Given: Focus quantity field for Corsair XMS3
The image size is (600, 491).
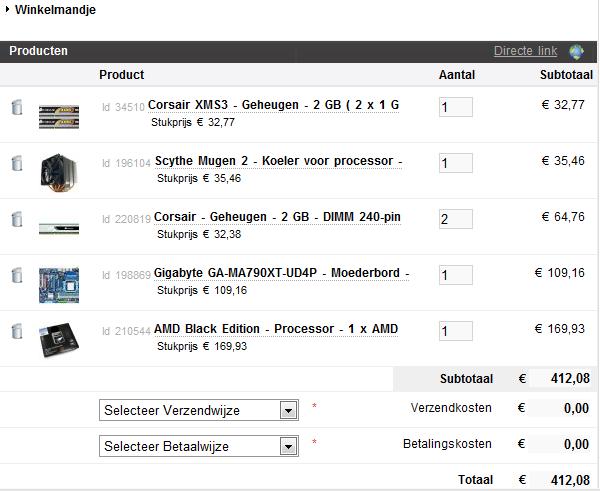Looking at the screenshot, I should point(455,107).
